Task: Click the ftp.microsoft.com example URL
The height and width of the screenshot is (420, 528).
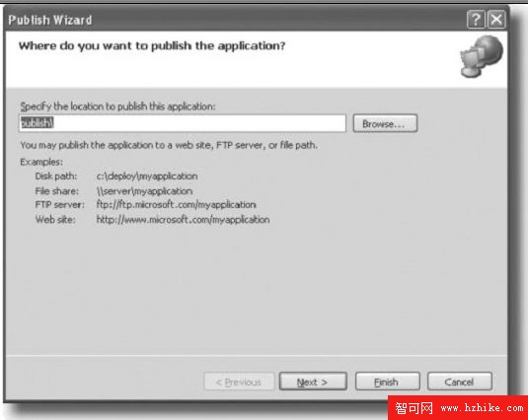Action: (176, 204)
